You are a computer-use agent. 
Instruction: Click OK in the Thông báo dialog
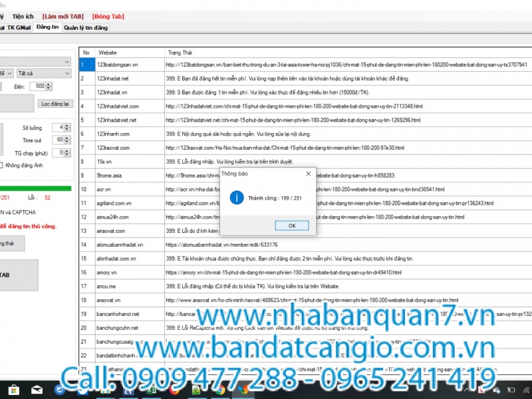pyautogui.click(x=292, y=225)
